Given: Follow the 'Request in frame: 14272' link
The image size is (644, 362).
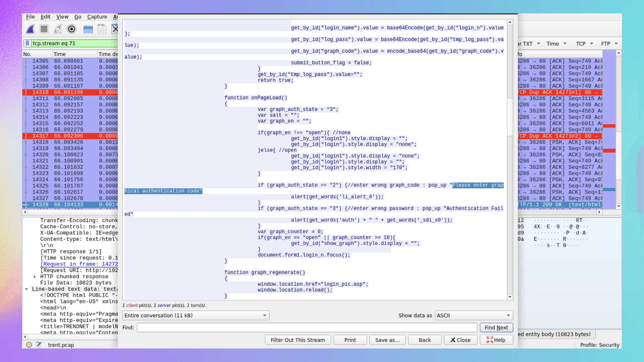Looking at the screenshot, I should pos(79,264).
